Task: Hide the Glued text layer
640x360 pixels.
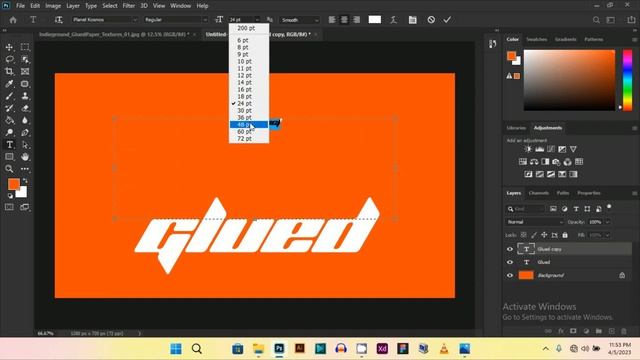Action: pos(510,262)
